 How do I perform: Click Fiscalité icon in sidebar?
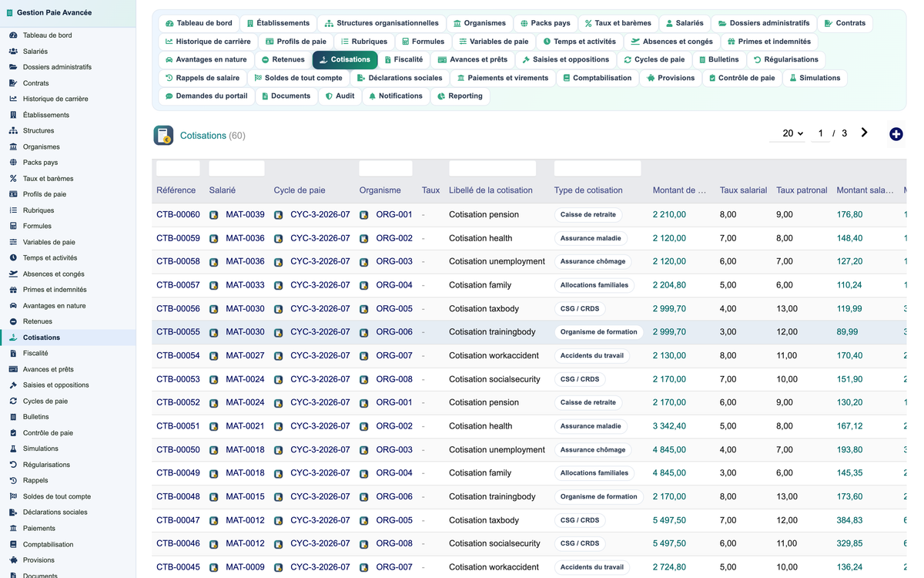pos(13,353)
